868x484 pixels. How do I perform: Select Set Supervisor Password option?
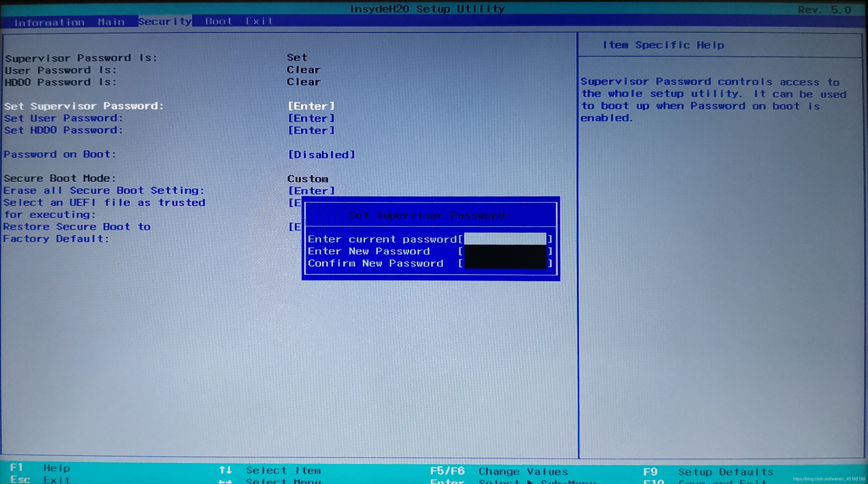pos(84,106)
